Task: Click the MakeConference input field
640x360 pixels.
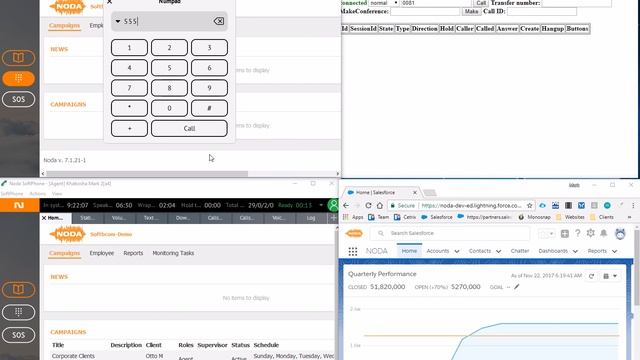Action: 425,11
